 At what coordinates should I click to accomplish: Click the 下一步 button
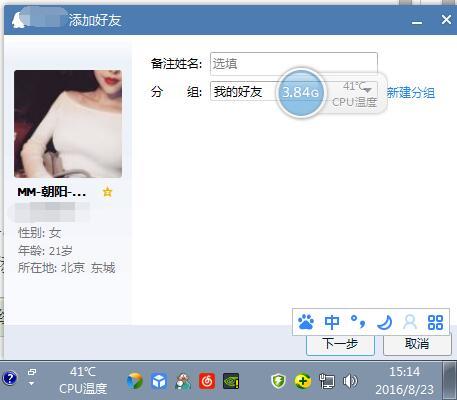[x=340, y=344]
